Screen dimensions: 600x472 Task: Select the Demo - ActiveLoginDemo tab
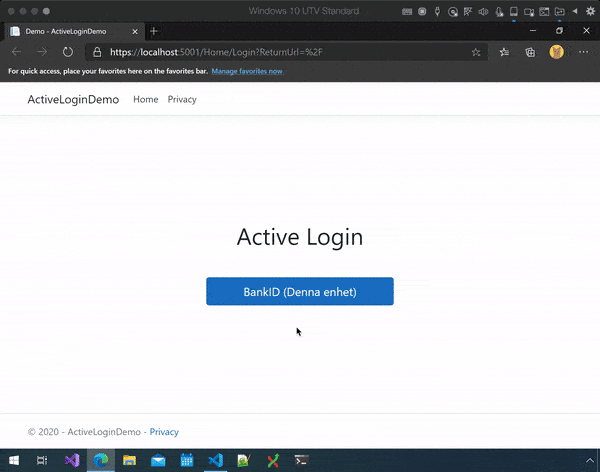pyautogui.click(x=70, y=31)
